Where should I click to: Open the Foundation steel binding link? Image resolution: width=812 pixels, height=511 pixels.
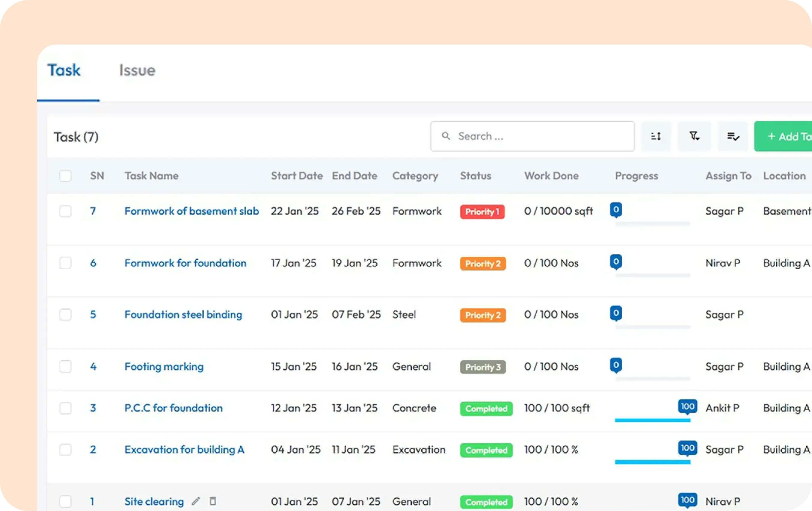click(183, 314)
